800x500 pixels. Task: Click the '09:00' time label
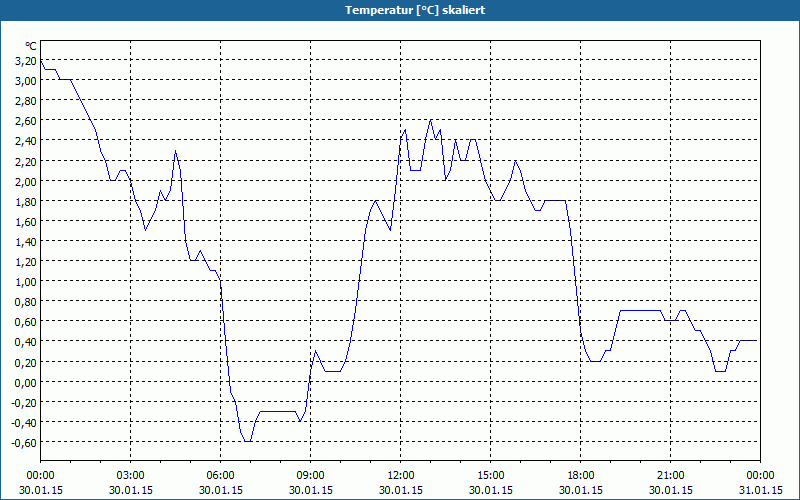(x=311, y=476)
